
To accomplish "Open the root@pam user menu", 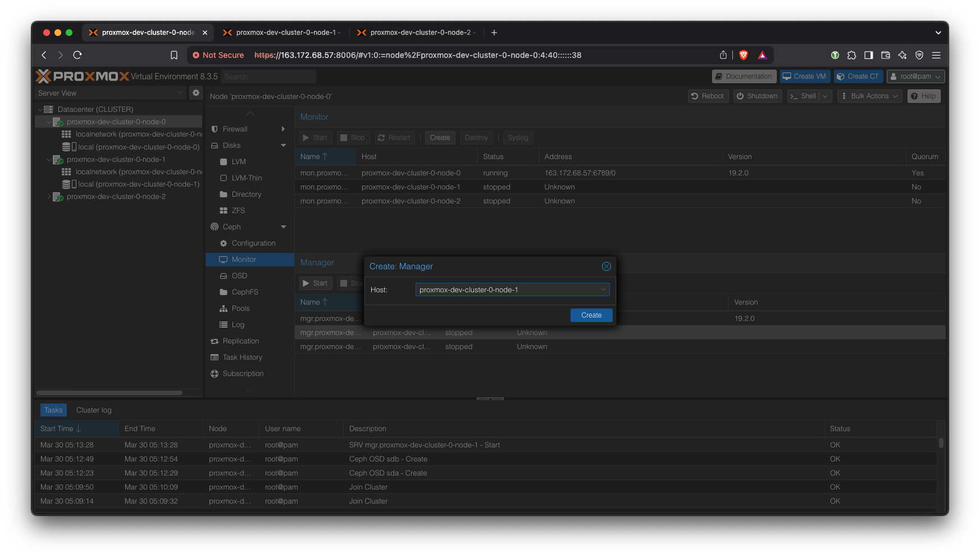I will pyautogui.click(x=915, y=76).
